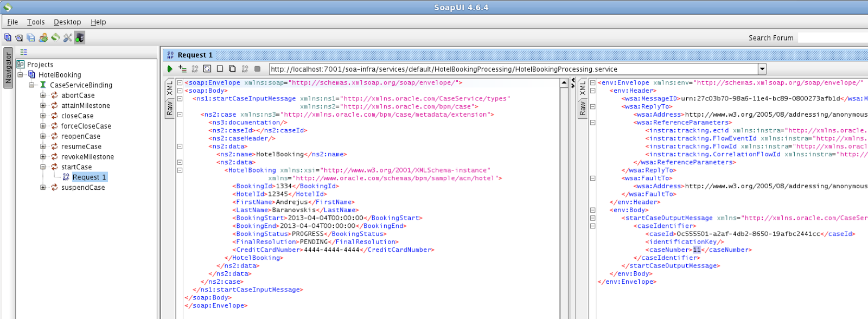Viewport: 868px width, 319px height.
Task: Click the SOAP icon in Request 1 title
Action: coord(170,55)
